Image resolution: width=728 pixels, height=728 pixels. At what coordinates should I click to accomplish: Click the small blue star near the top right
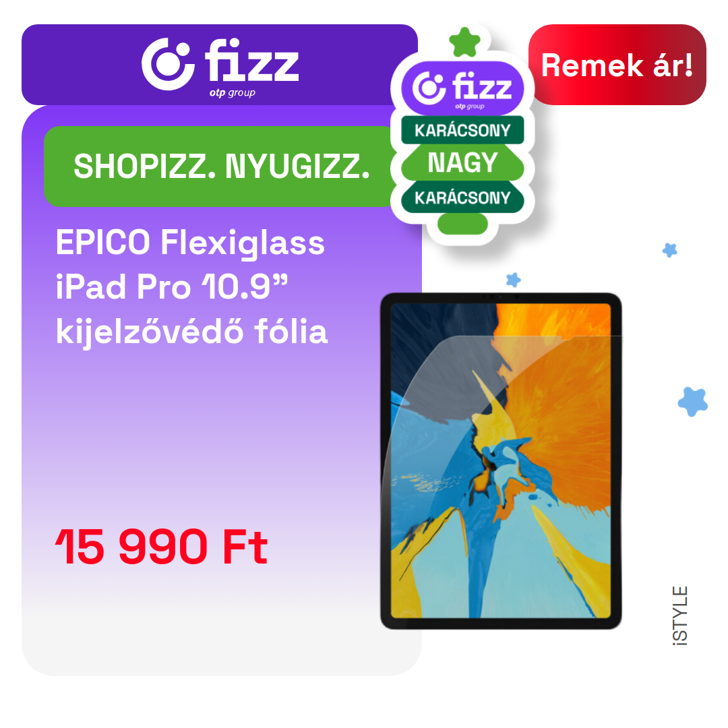coord(669,250)
